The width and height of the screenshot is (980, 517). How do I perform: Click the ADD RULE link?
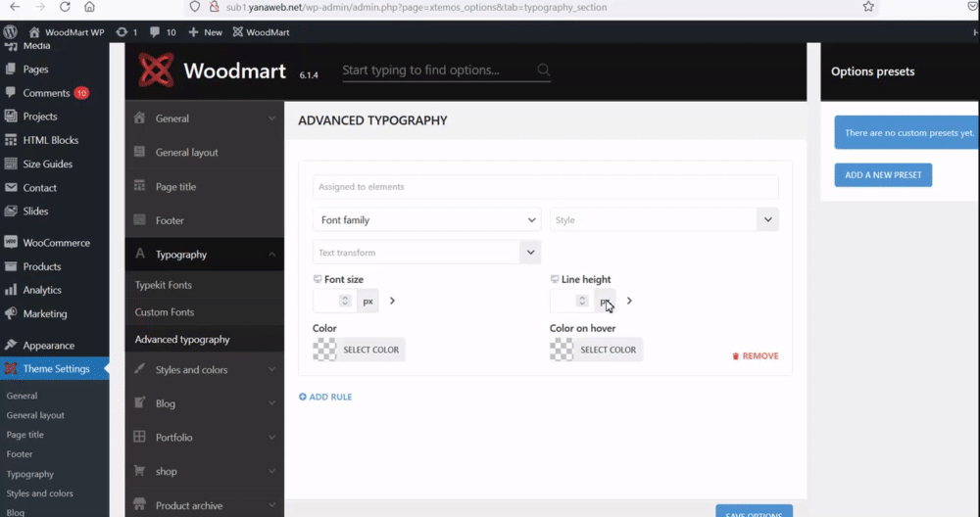325,397
